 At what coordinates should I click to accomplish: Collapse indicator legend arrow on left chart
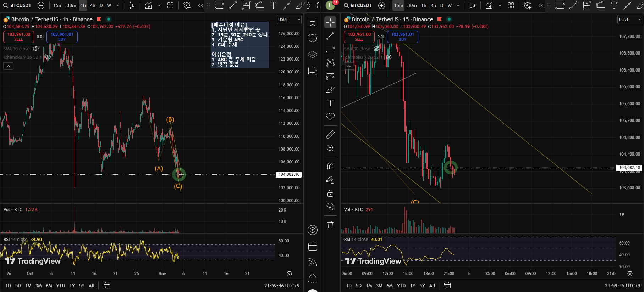(9, 66)
